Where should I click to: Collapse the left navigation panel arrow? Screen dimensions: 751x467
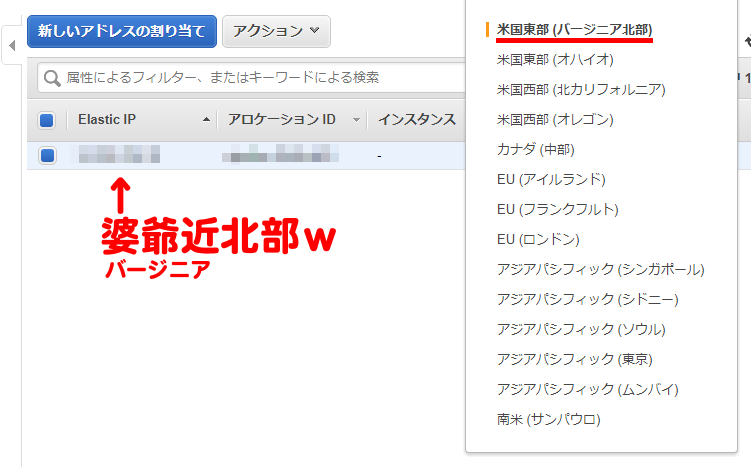click(12, 46)
